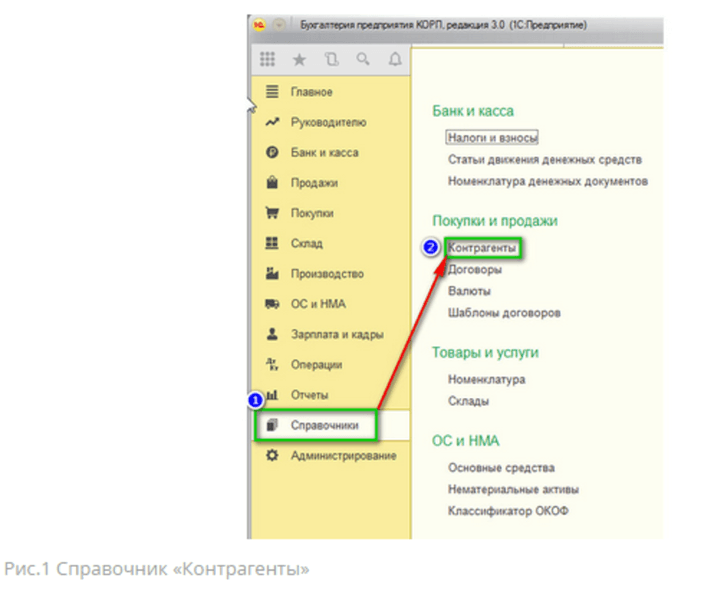Click the Продажи bag icon
Image resolution: width=714 pixels, height=591 pixels.
coord(272,183)
